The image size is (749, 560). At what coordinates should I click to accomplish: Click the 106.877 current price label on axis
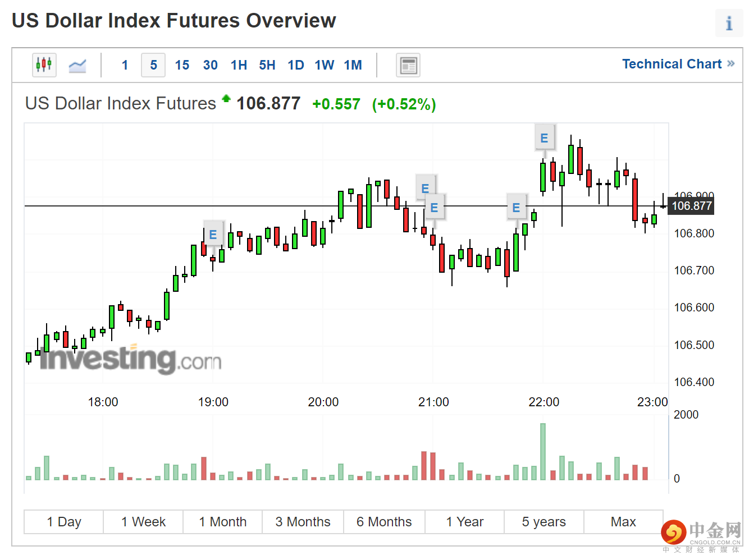pos(691,206)
